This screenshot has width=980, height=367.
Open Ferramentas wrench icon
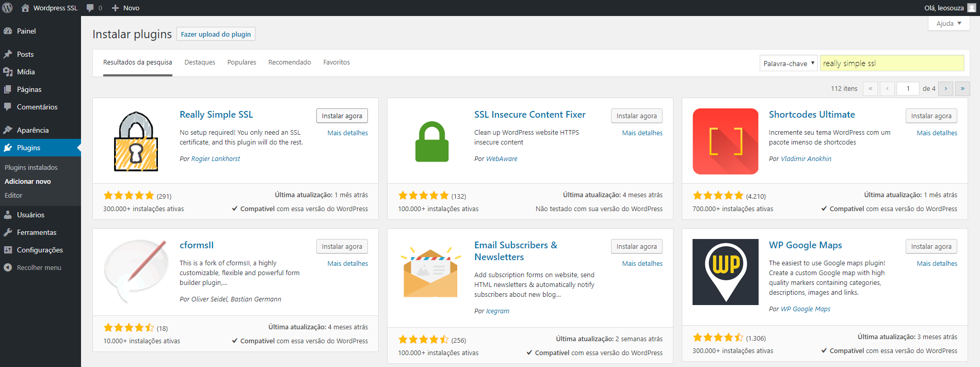8,232
